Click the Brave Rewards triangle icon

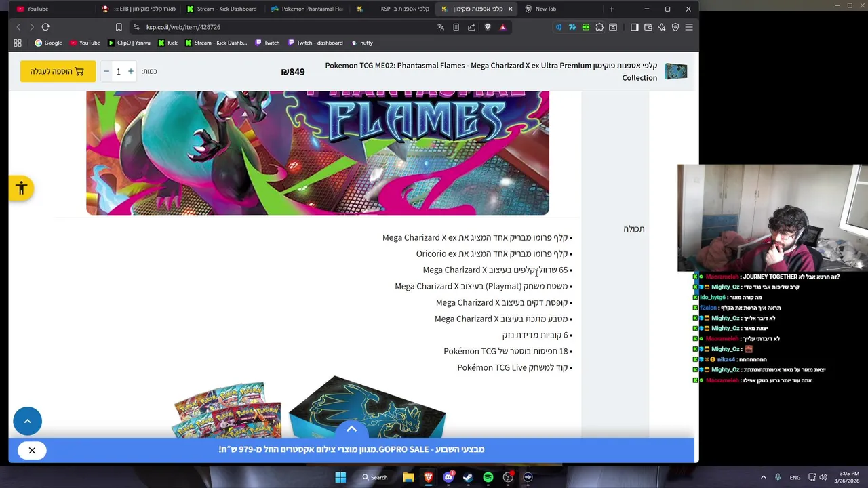(x=502, y=27)
